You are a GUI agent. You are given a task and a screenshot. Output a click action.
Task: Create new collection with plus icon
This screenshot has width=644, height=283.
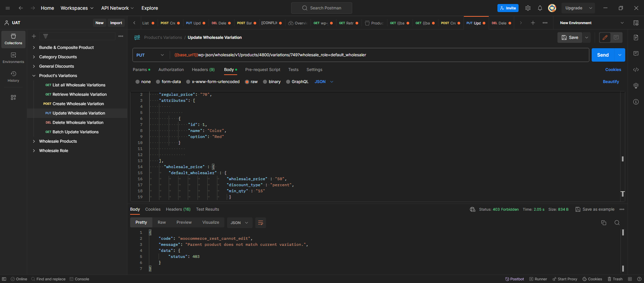click(34, 36)
